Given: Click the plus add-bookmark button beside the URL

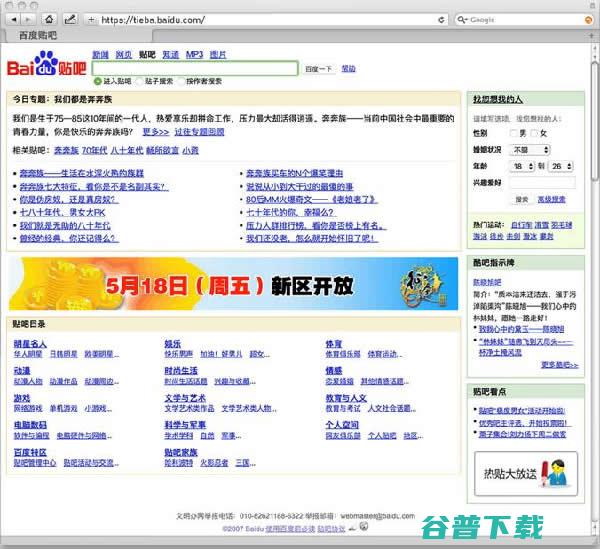Looking at the screenshot, I should pos(91,20).
